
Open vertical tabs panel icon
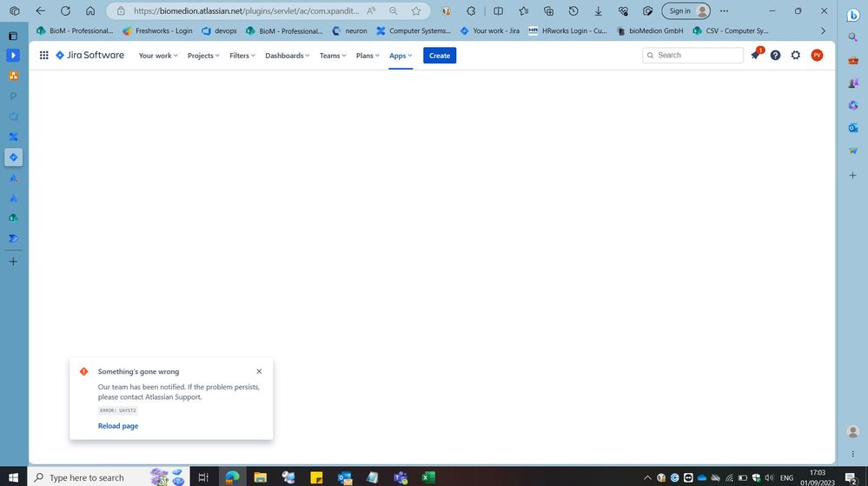point(13,36)
